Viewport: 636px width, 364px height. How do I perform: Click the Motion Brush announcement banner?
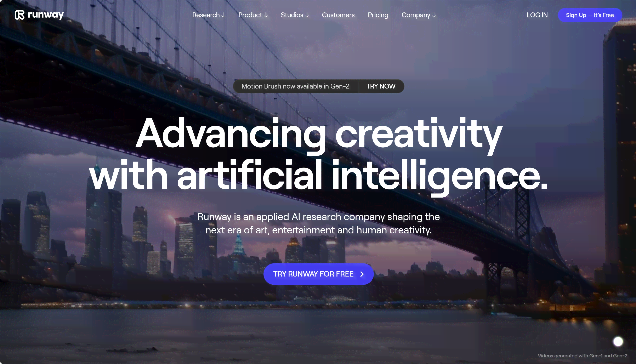(x=318, y=86)
